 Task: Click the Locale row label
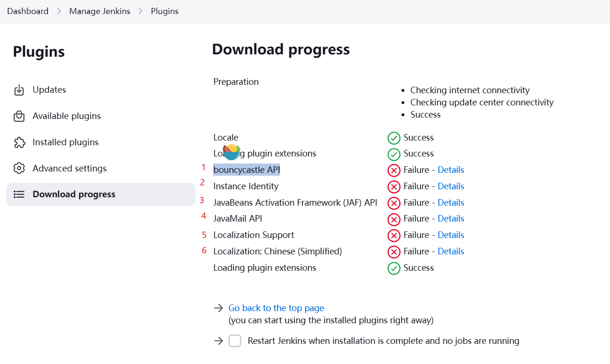(226, 137)
